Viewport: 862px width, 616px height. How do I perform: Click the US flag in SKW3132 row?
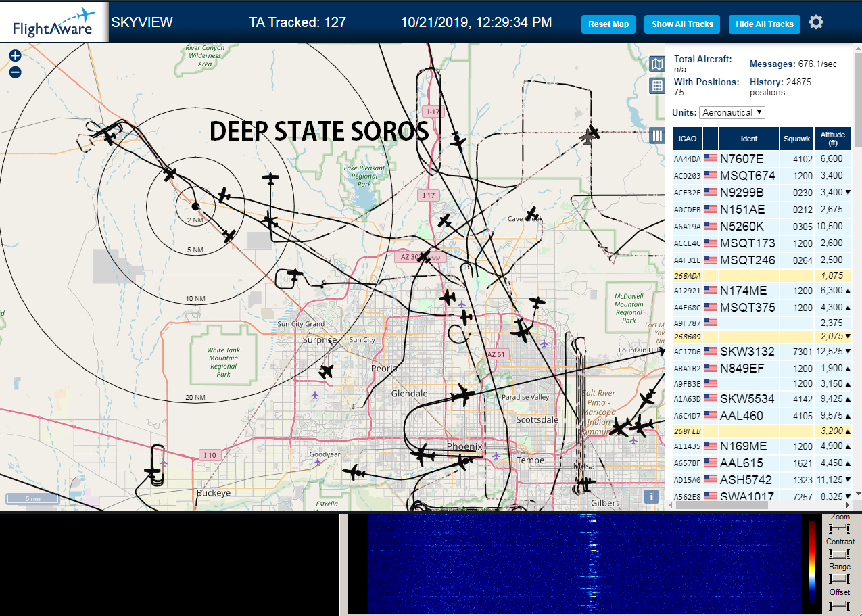(x=711, y=351)
